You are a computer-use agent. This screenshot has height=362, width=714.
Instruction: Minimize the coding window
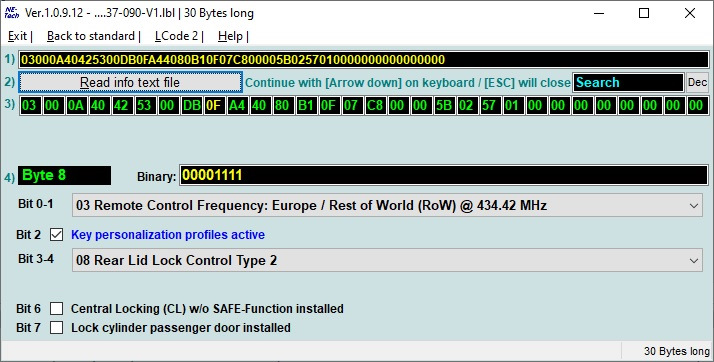click(x=599, y=13)
